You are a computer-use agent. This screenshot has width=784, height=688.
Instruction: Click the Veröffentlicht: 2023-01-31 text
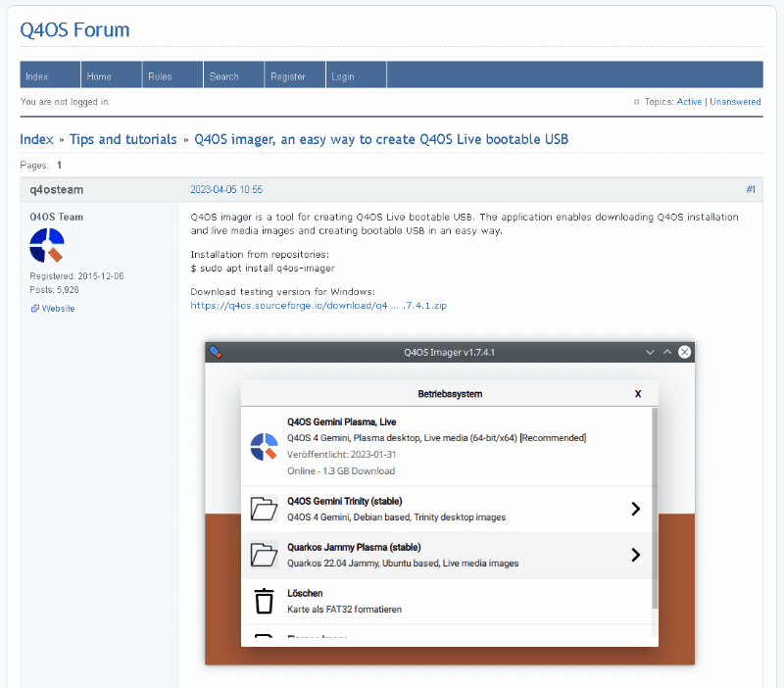(341, 454)
